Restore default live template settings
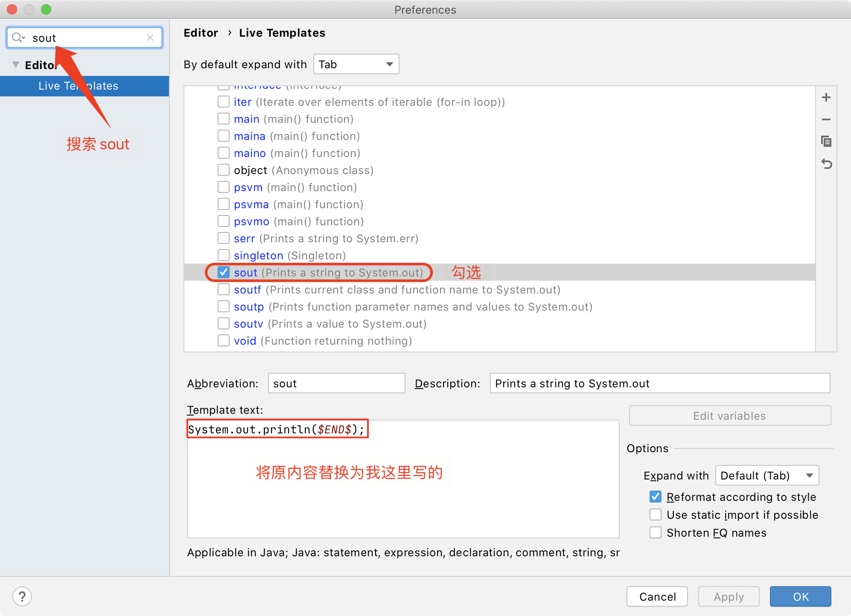Image resolution: width=851 pixels, height=616 pixels. coord(827,164)
